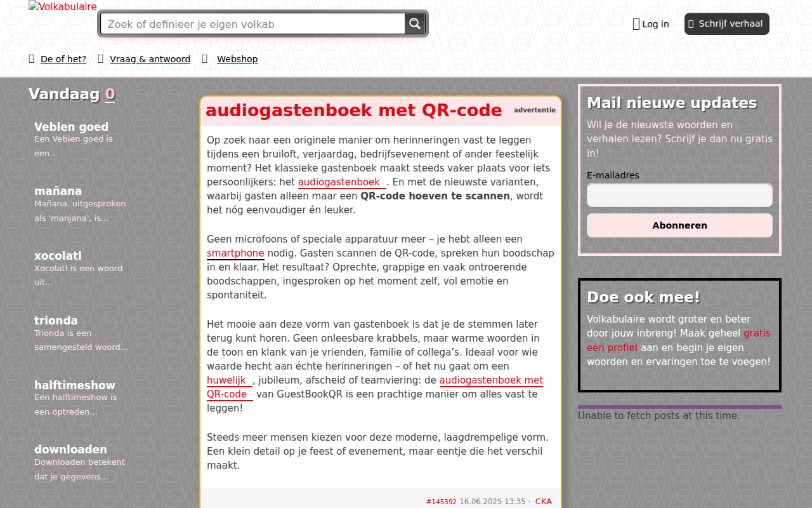Screen dimensions: 812x508
Task: Open the halftimeshow word entry
Action: point(75,385)
